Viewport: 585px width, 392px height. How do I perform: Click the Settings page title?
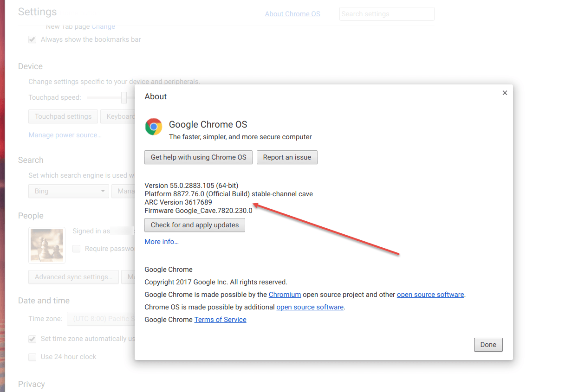37,12
